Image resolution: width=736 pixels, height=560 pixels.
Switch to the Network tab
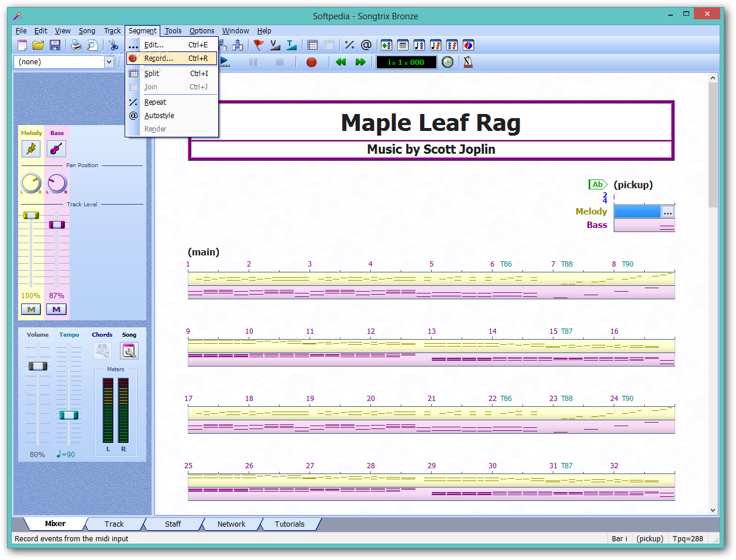pos(232,524)
